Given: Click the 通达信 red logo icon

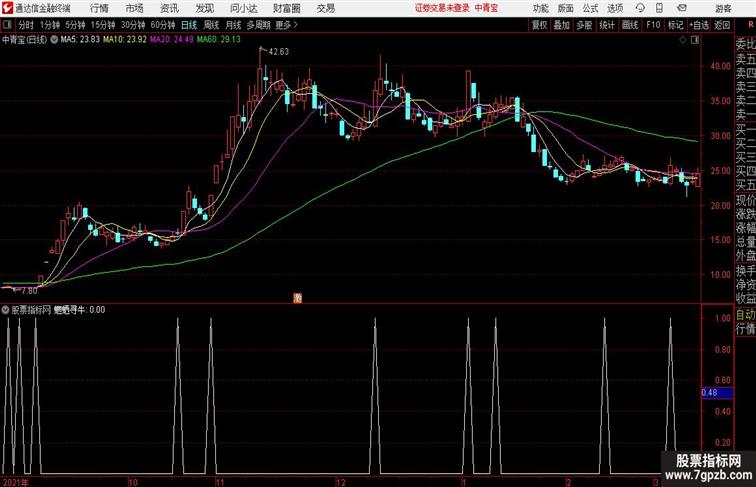Looking at the screenshot, I should coord(7,8).
